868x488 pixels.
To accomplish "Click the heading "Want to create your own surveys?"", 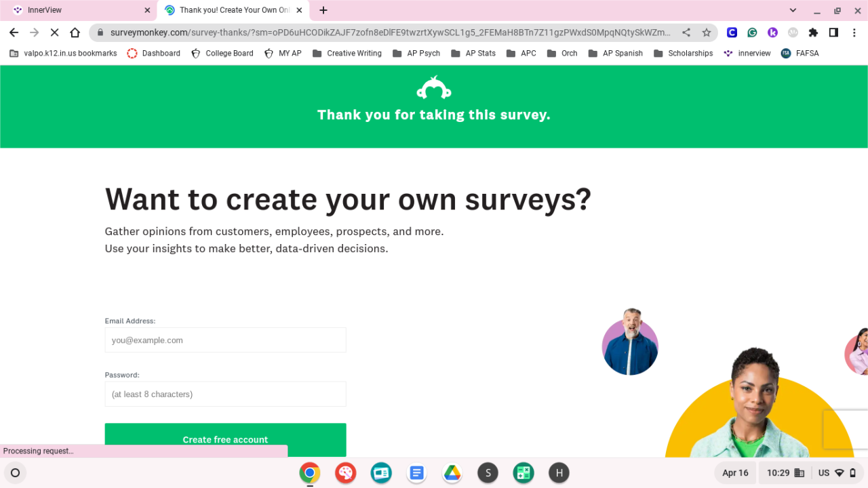I will click(x=348, y=199).
